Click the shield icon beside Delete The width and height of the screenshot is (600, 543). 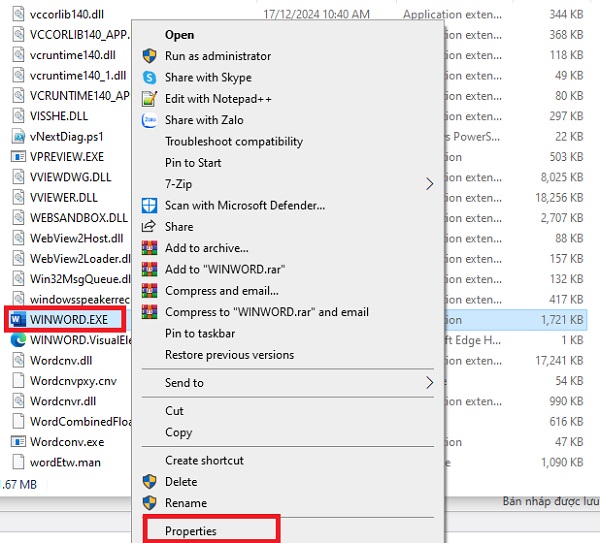click(x=149, y=482)
